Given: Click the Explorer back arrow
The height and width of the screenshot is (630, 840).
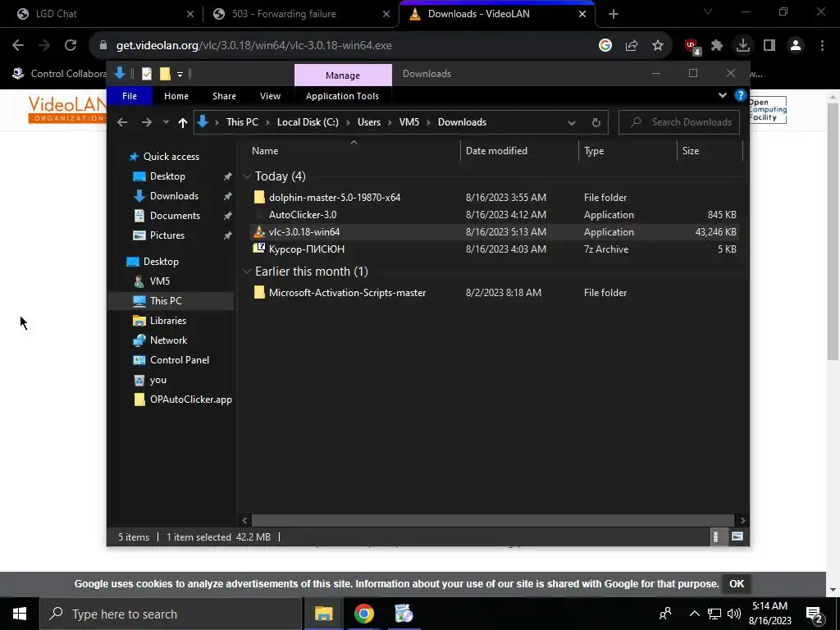Looking at the screenshot, I should point(122,122).
